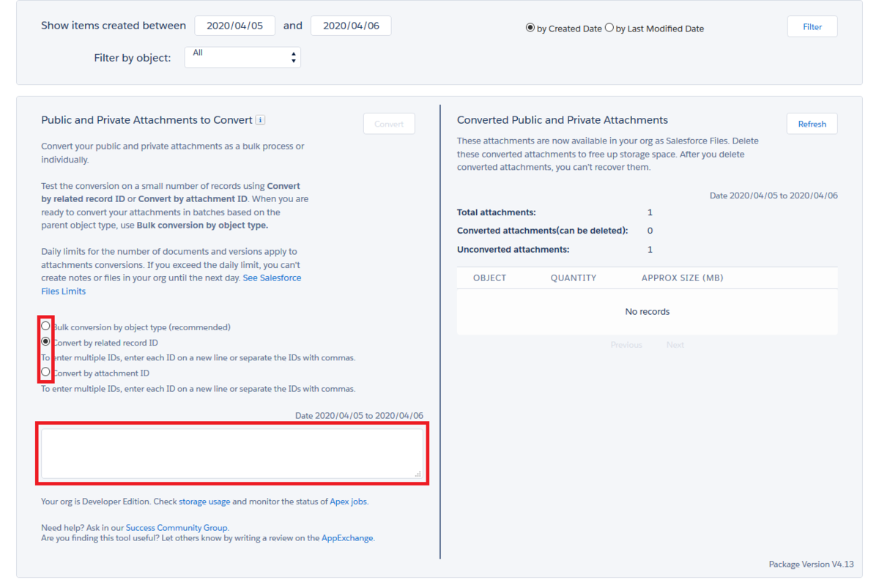Screen dimensions: 879x588
Task: Click the QUANTITY column header
Action: point(574,278)
